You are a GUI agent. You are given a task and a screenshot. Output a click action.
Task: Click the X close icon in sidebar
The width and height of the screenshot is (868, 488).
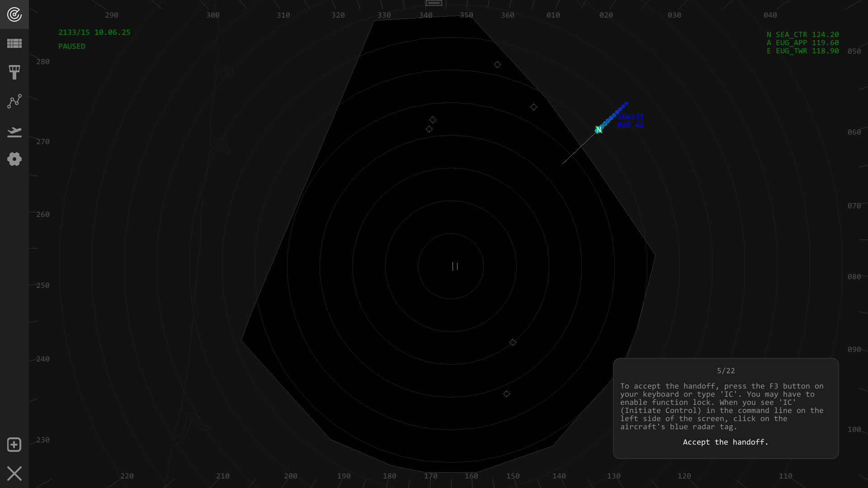click(x=14, y=474)
